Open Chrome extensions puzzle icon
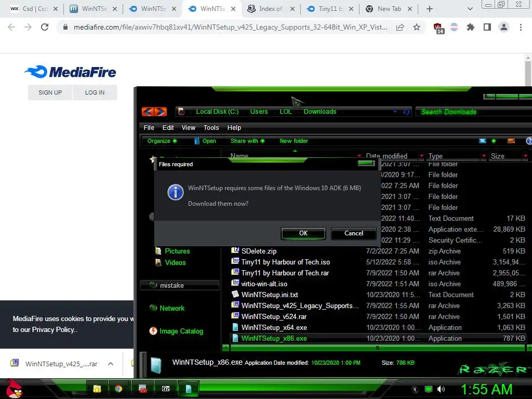Image resolution: width=532 pixels, height=399 pixels. pos(471,27)
